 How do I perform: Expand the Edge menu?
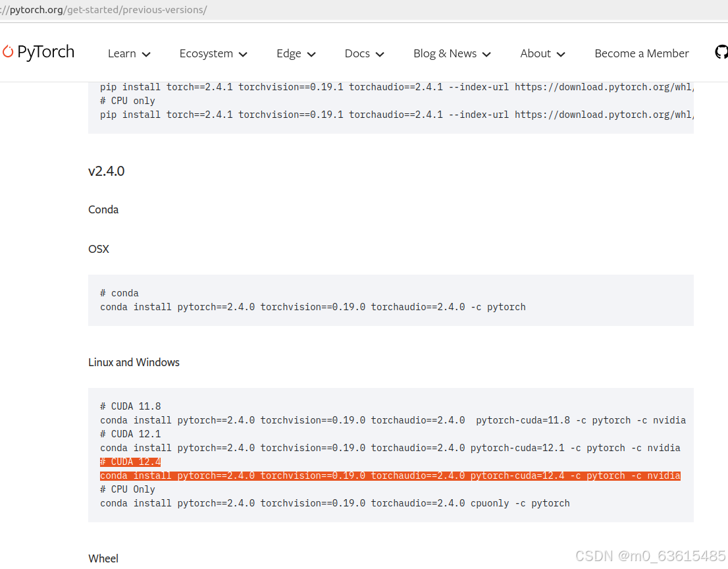point(296,54)
